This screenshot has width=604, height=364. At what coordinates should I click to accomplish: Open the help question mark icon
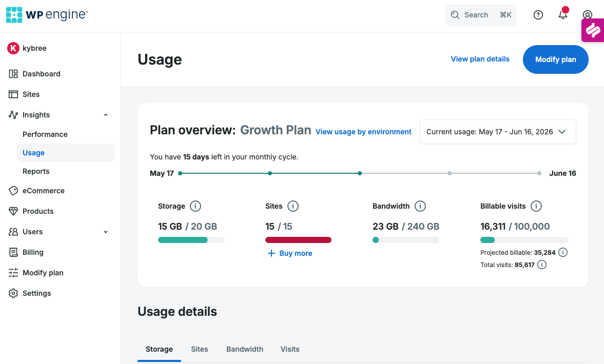538,15
